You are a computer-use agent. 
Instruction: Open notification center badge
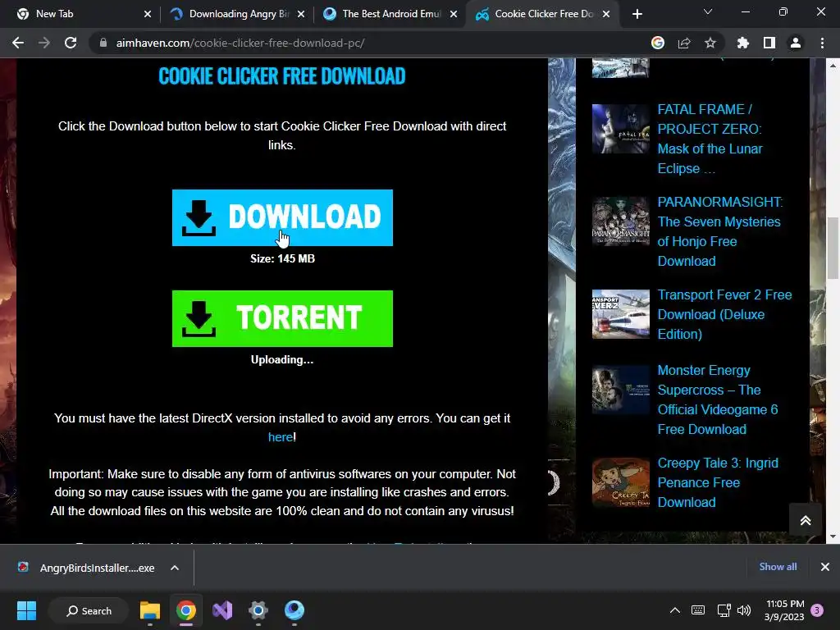[818, 610]
